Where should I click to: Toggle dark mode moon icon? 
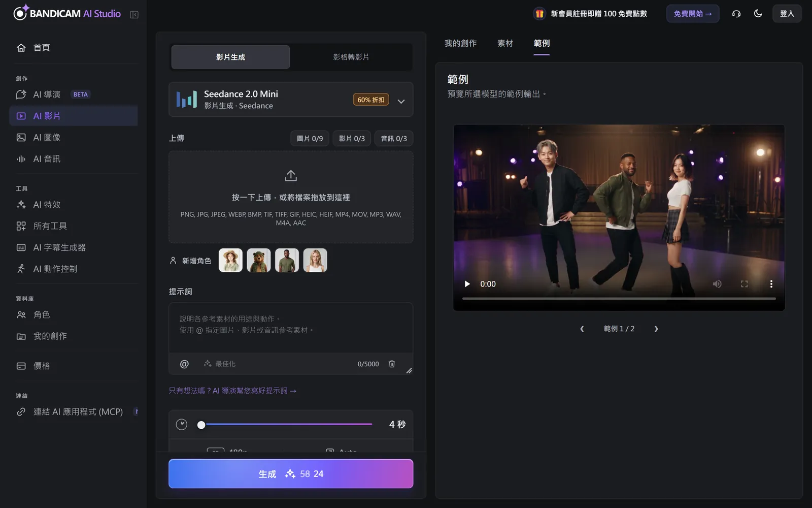click(758, 14)
